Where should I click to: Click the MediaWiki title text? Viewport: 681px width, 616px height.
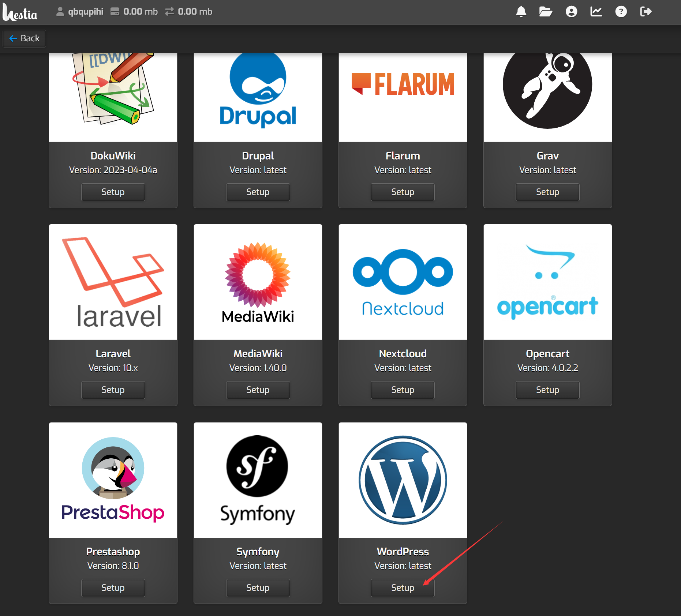(258, 354)
